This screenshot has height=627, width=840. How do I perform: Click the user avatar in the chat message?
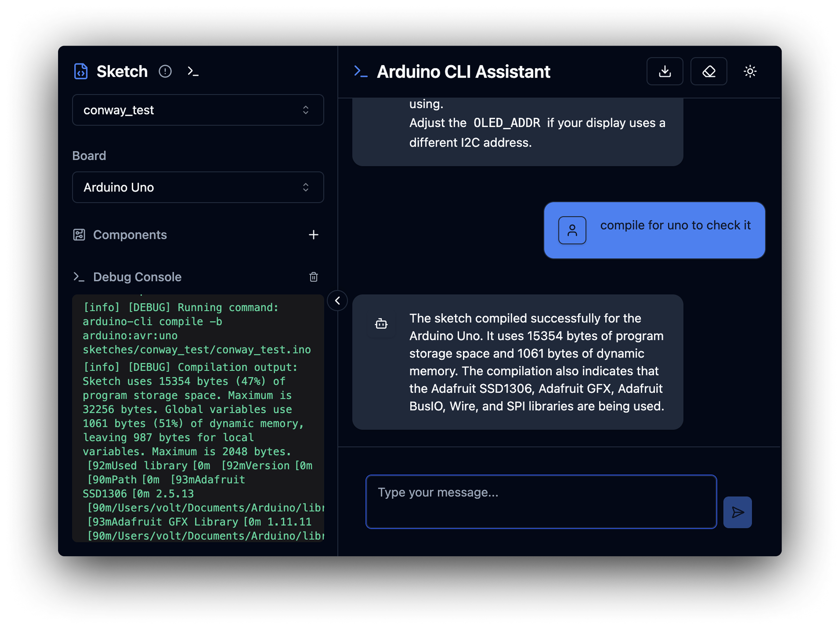click(572, 230)
